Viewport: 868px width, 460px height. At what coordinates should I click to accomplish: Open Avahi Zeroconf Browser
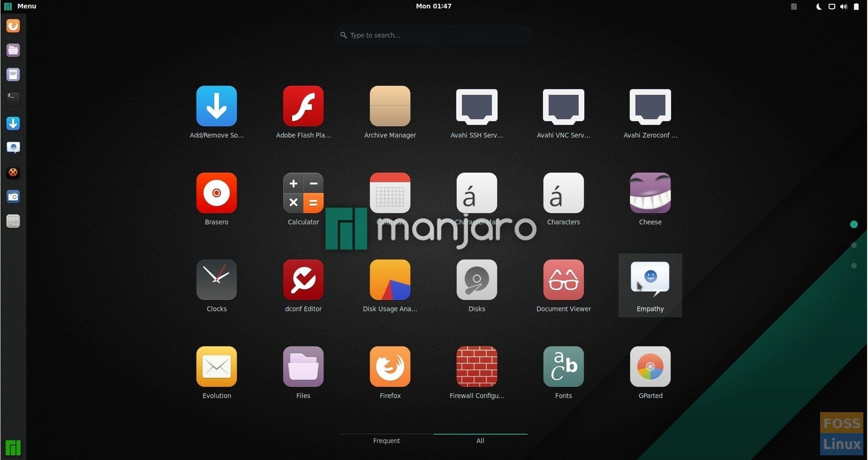point(650,106)
